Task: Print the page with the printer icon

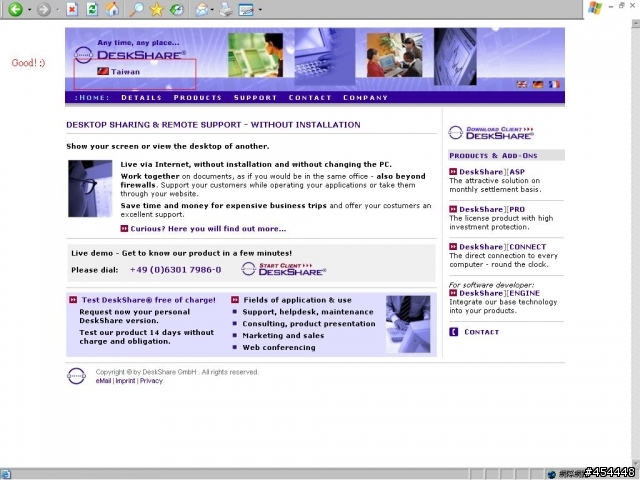Action: [x=226, y=9]
